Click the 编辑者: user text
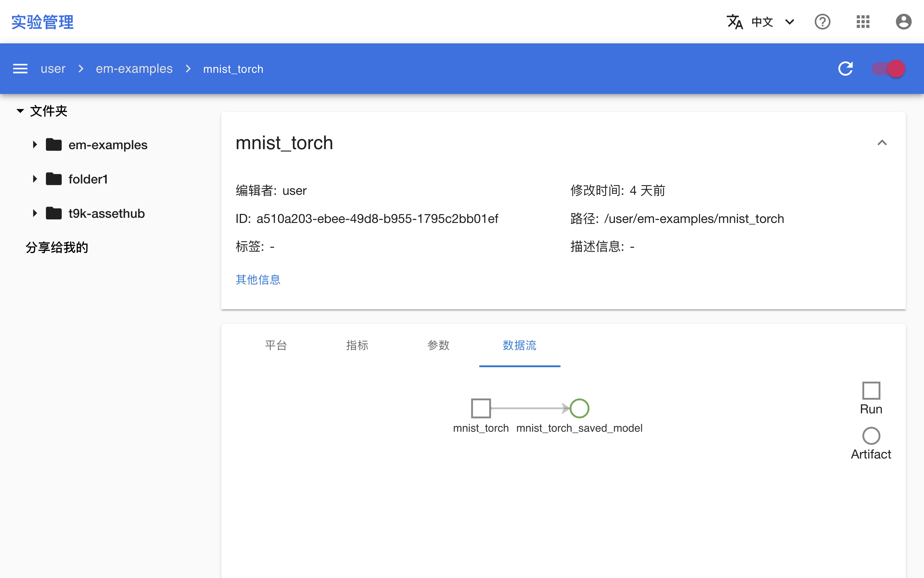Image resolution: width=924 pixels, height=578 pixels. pyautogui.click(x=271, y=190)
